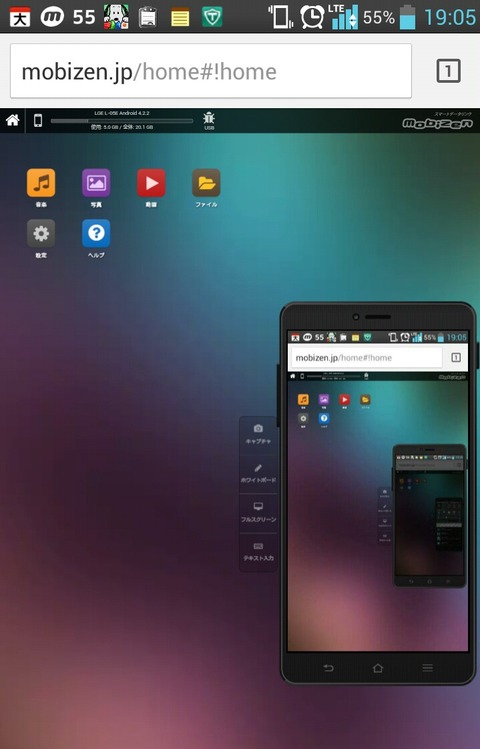This screenshot has width=480, height=749.
Task: Tap the green shield T icon in the top status bar
Action: click(212, 17)
